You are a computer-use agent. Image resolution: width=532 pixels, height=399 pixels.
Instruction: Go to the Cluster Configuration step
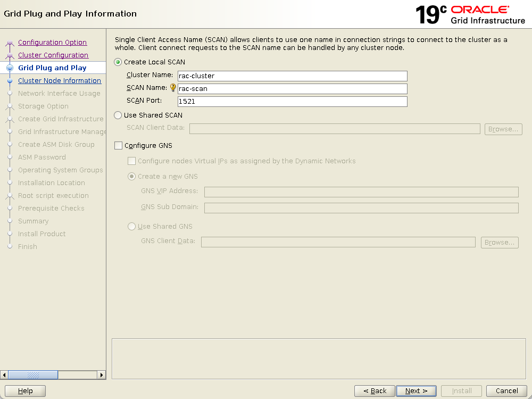coord(53,55)
